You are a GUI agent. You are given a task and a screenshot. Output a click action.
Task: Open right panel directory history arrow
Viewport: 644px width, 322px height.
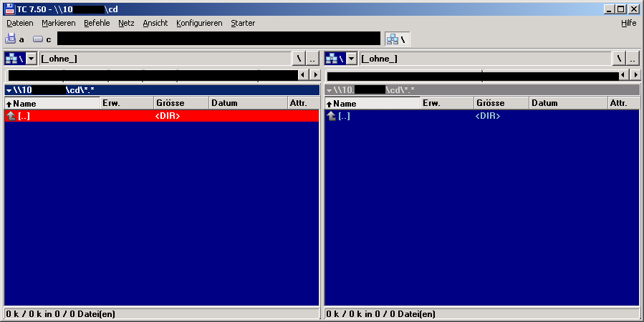[x=329, y=90]
